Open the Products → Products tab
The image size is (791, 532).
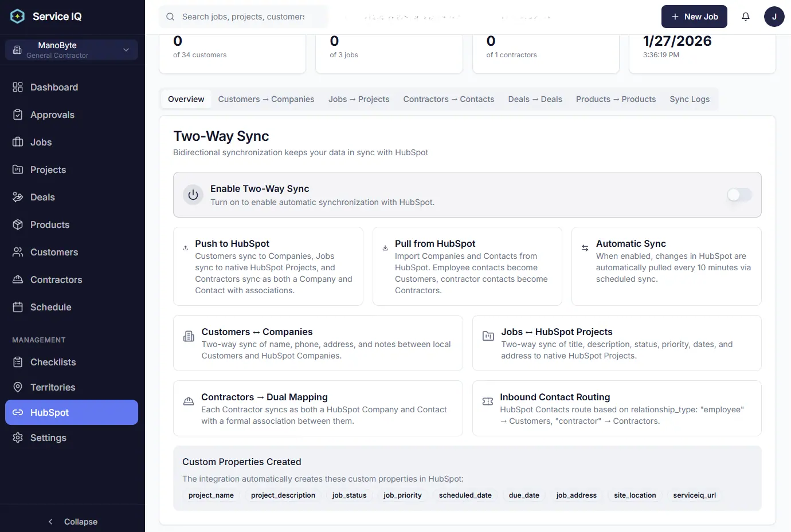(616, 99)
